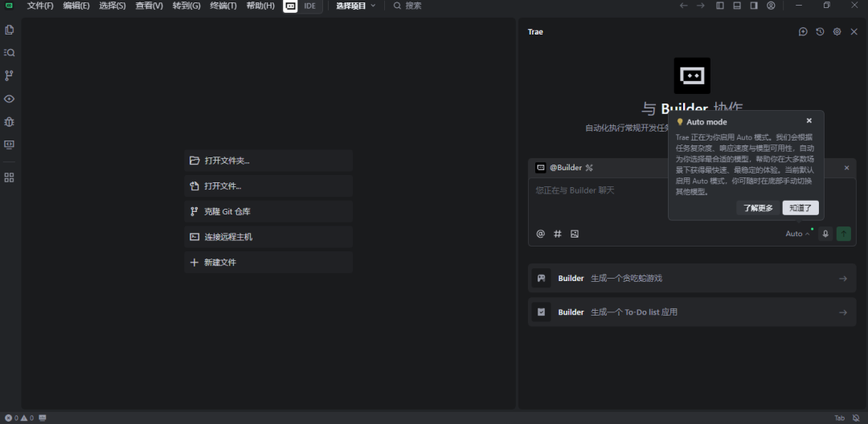Open errors and warnings in status bar
The image size is (868, 424).
[x=19, y=418]
